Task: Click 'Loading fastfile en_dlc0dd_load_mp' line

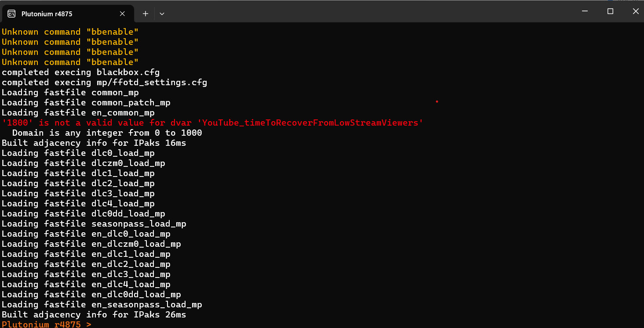Action: [x=91, y=294]
